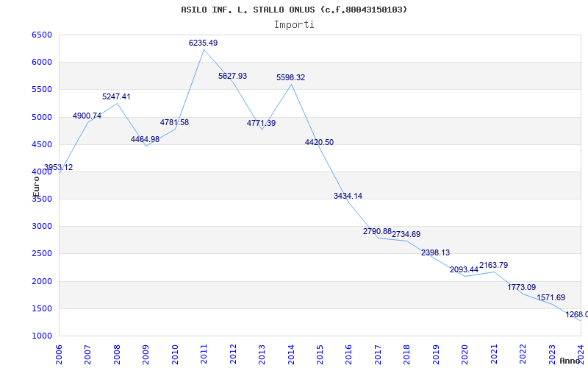Screen dimensions: 588x368
Task: Select the 4781.58 data label
Action: [x=174, y=122]
